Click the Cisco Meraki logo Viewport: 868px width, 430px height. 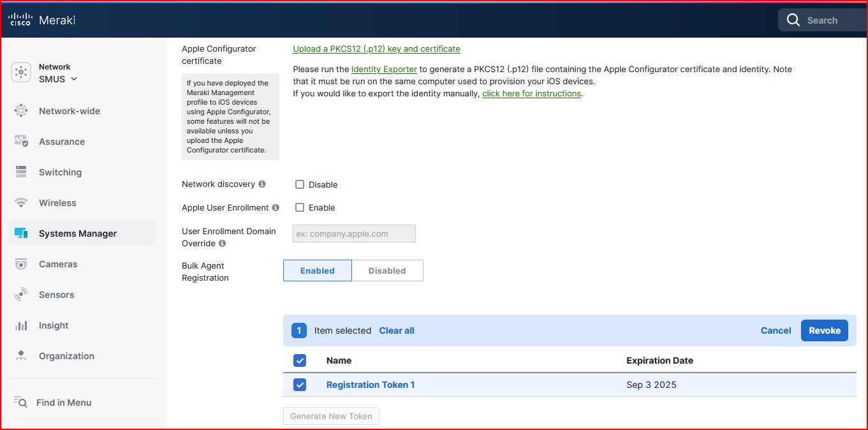coord(42,20)
